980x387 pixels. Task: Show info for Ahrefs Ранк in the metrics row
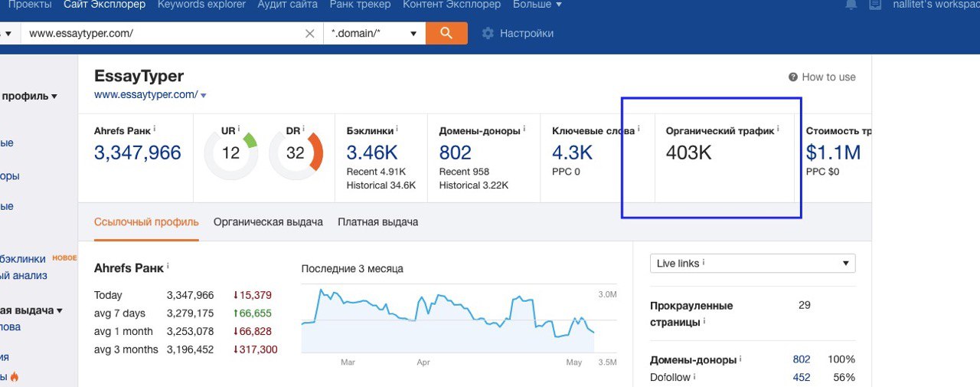tap(155, 129)
